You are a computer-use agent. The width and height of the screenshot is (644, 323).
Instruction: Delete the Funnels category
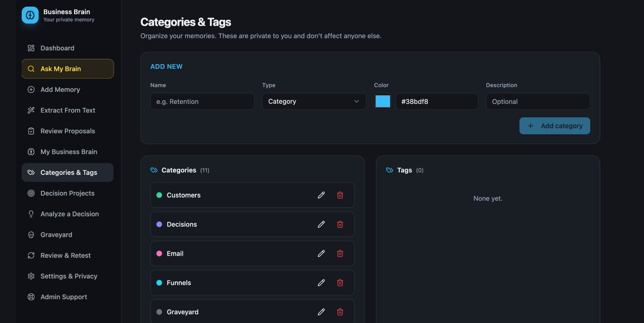(x=340, y=283)
